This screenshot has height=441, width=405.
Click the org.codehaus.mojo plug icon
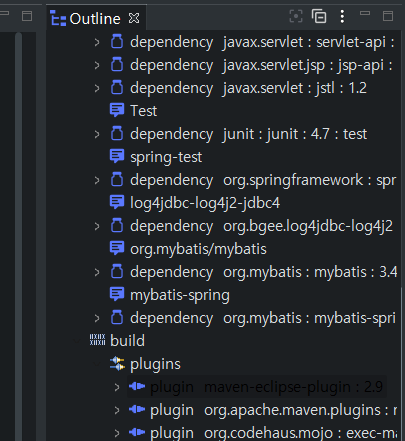click(137, 432)
